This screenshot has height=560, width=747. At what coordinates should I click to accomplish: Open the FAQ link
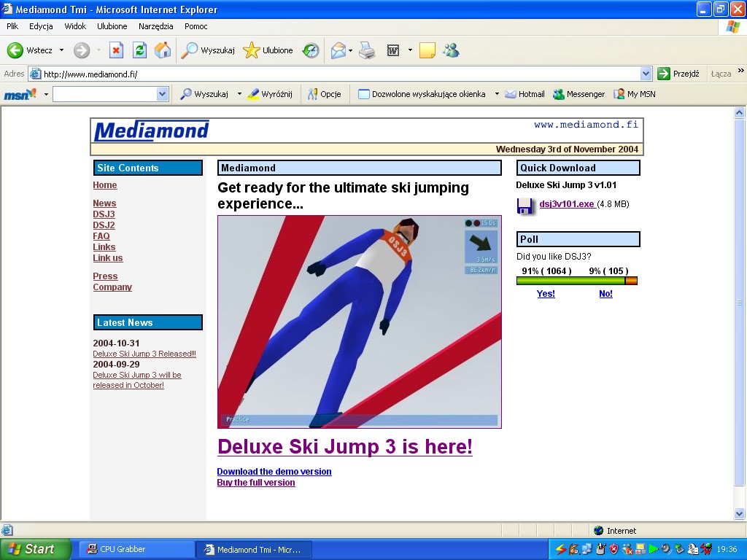click(x=101, y=236)
